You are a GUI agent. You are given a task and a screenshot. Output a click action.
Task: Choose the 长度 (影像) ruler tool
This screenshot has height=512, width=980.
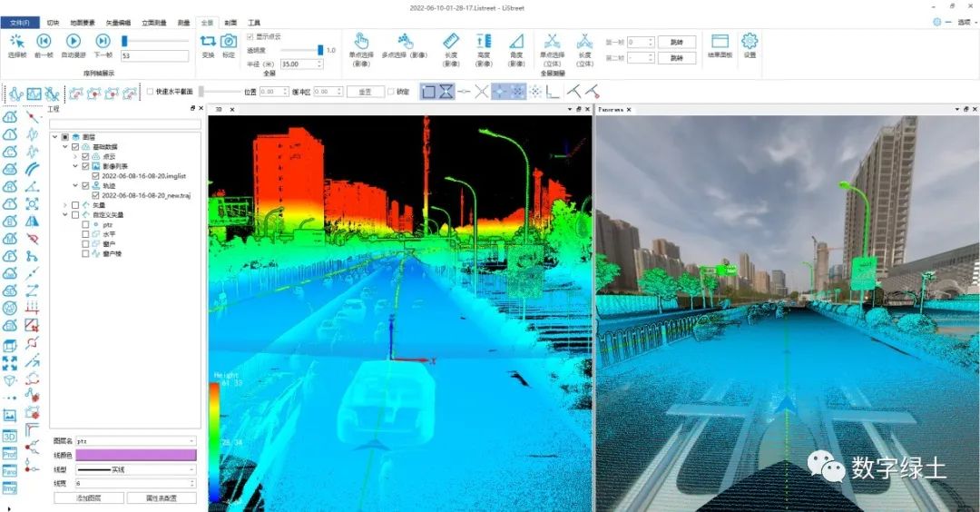[451, 42]
